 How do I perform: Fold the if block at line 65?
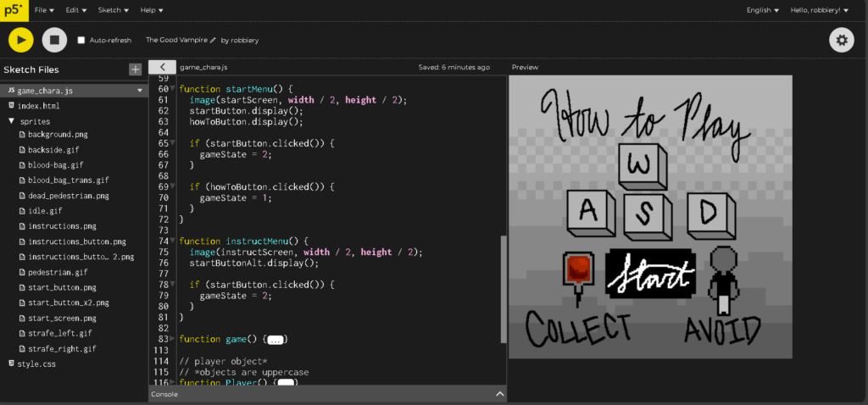pos(172,142)
